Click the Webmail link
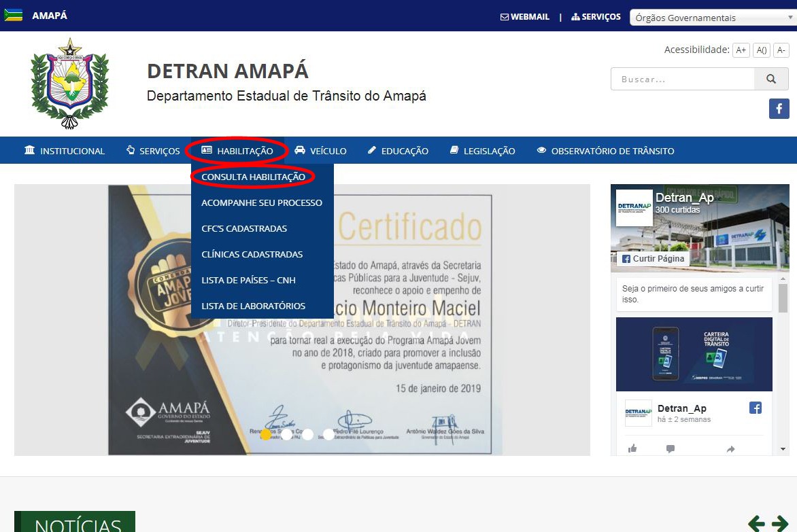The width and height of the screenshot is (797, 532). click(x=530, y=17)
